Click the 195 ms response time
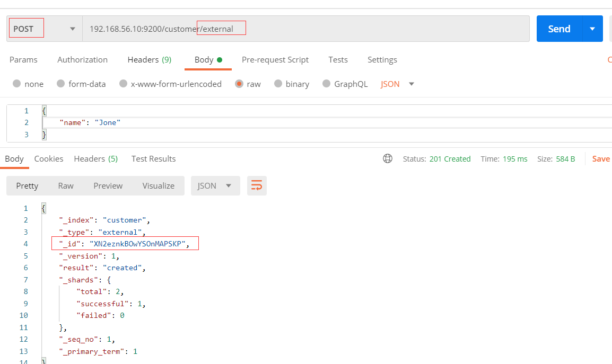Screen dimensions: 612x364 tap(515, 159)
